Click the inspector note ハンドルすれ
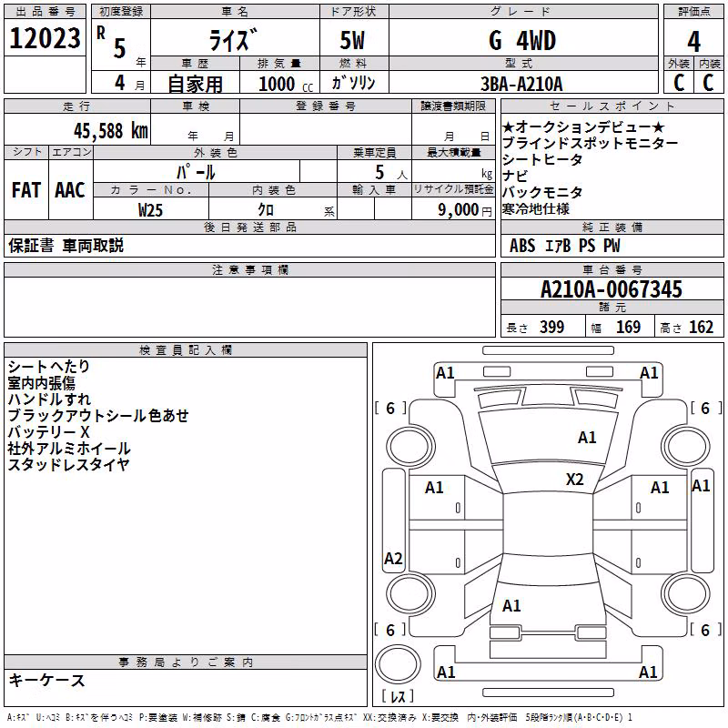The width and height of the screenshot is (728, 728). 49,399
